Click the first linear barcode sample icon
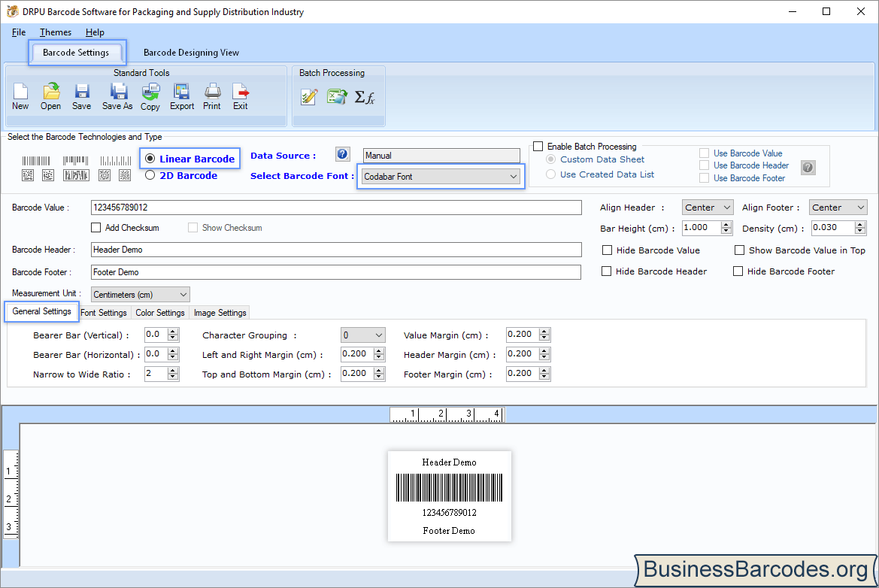879x588 pixels. point(36,161)
